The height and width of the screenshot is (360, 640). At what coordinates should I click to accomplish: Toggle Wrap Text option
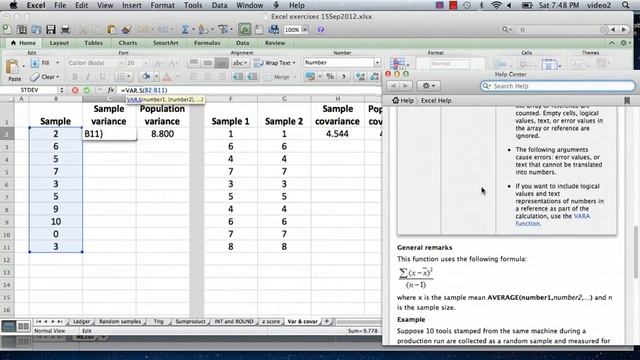[275, 63]
